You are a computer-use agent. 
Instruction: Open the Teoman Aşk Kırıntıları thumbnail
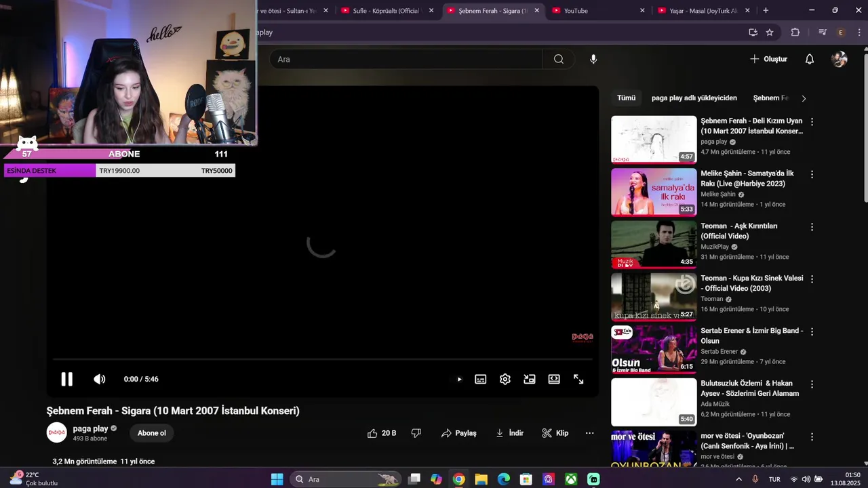click(654, 245)
